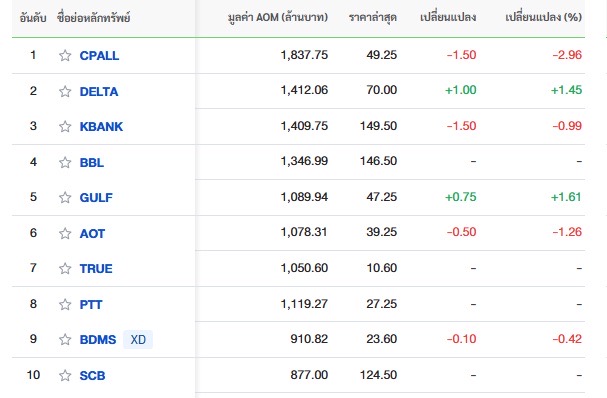
Task: Sort by ราคาล่าสุด column header
Action: click(x=372, y=17)
